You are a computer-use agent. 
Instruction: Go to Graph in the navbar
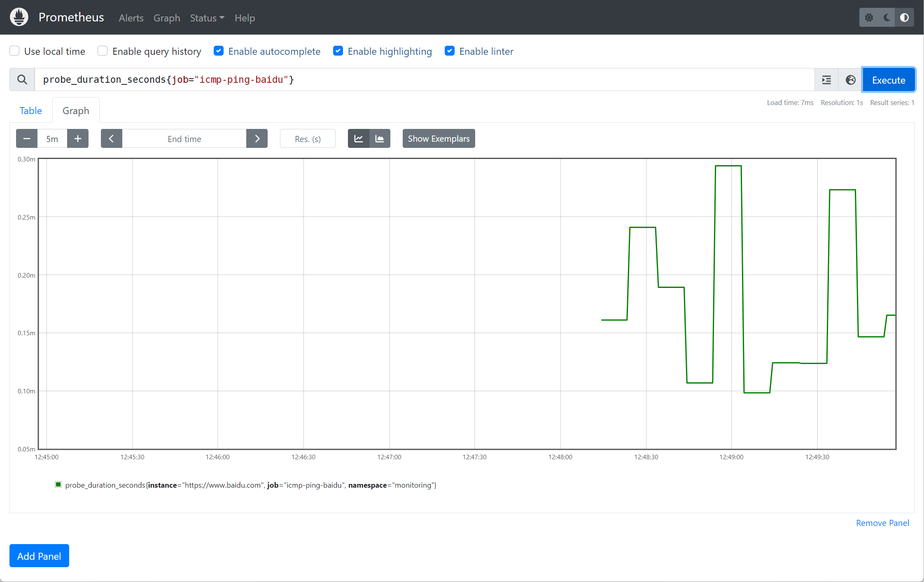pos(167,18)
